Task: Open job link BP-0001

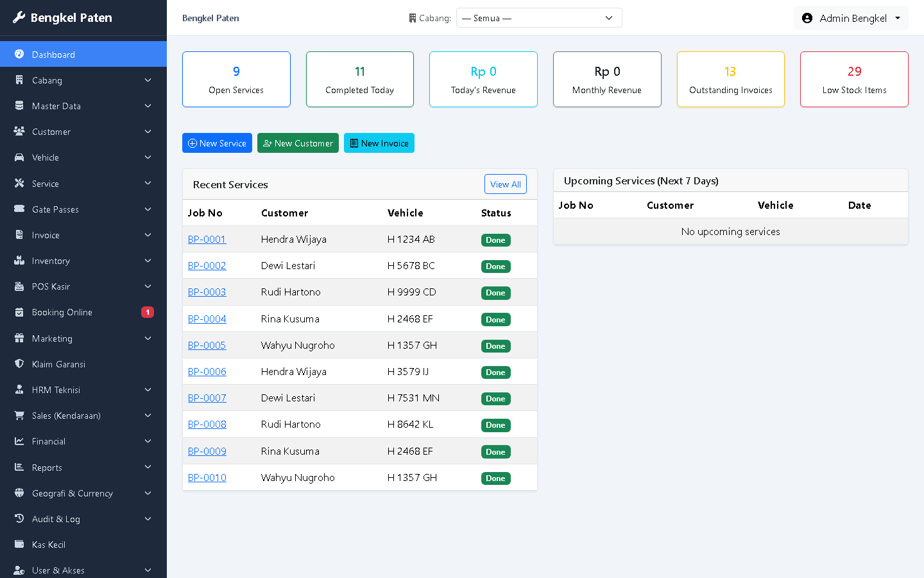Action: tap(207, 240)
